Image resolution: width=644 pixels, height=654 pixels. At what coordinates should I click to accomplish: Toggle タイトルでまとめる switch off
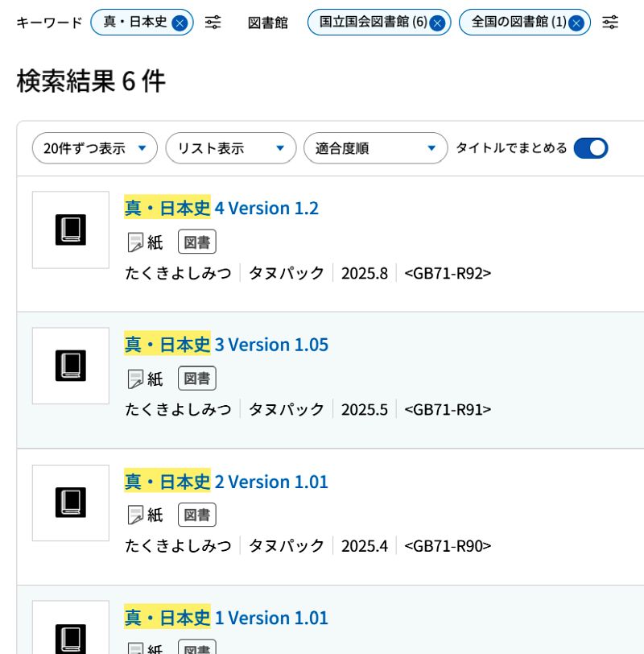(590, 148)
